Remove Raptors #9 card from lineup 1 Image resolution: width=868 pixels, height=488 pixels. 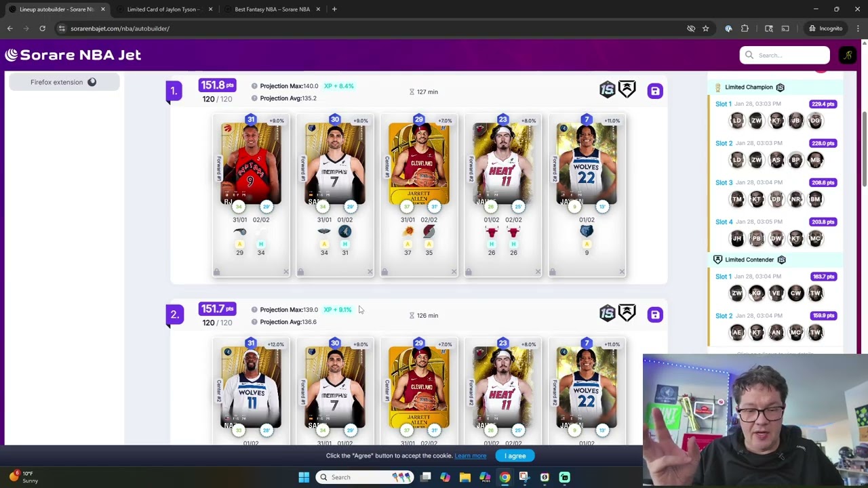[x=285, y=272]
